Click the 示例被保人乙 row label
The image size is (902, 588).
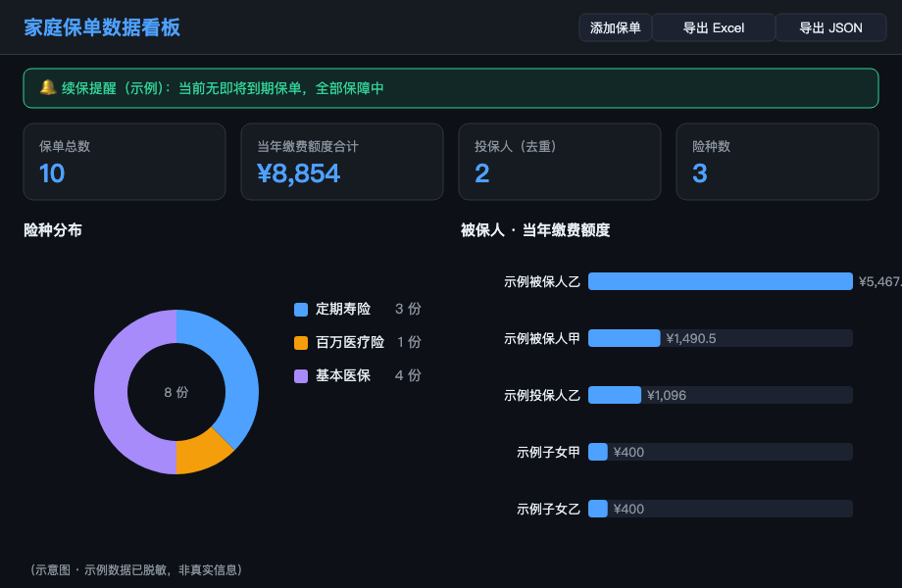coord(542,281)
